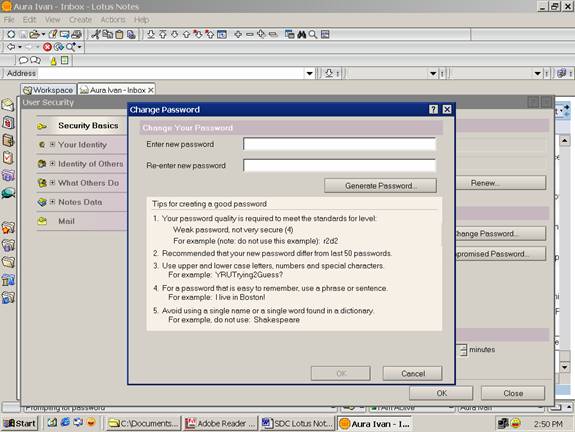Click the Renew button in User Security
Image resolution: width=575 pixels, height=432 pixels.
pos(501,183)
